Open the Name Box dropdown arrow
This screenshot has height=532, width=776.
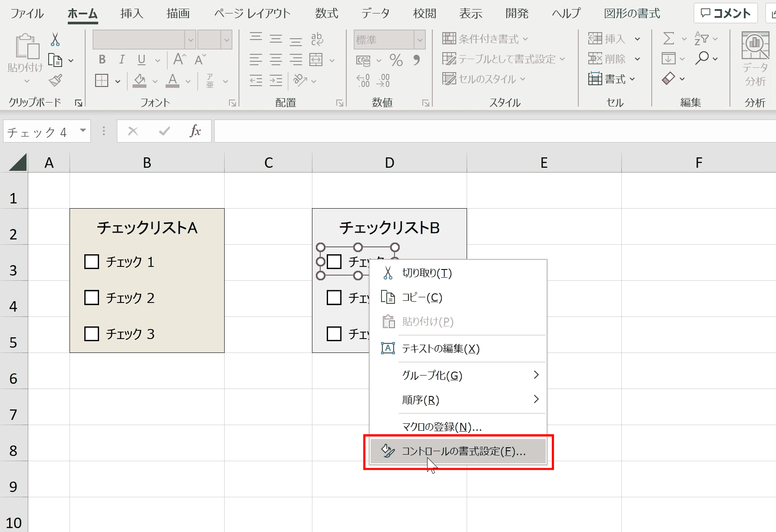(x=83, y=131)
